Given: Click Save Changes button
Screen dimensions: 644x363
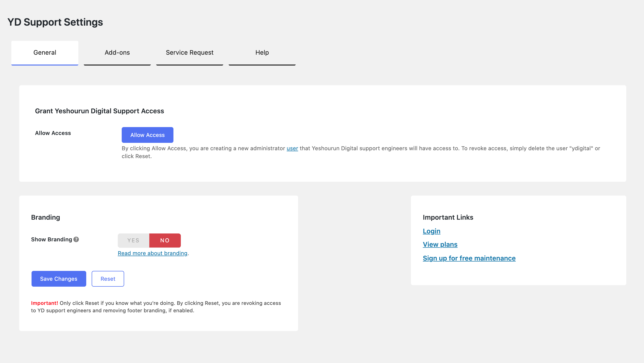Looking at the screenshot, I should click(59, 279).
